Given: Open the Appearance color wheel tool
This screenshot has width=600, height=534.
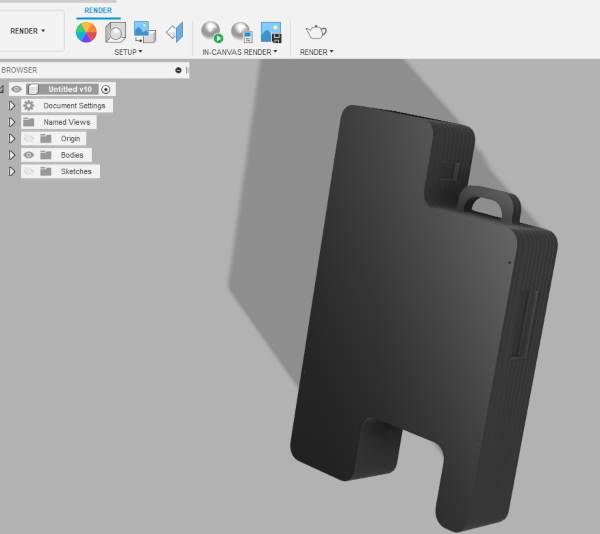Looking at the screenshot, I should coord(86,32).
